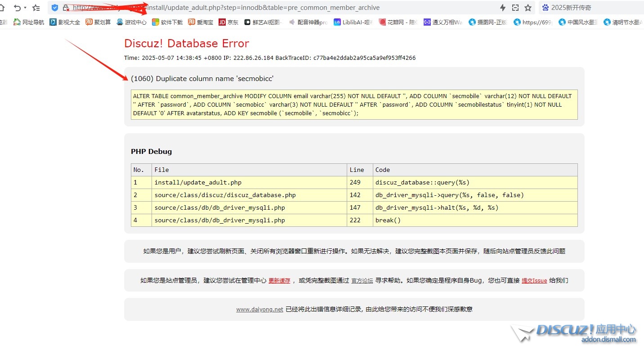
Task: Open the www.daiyong.net link
Action: coord(259,309)
